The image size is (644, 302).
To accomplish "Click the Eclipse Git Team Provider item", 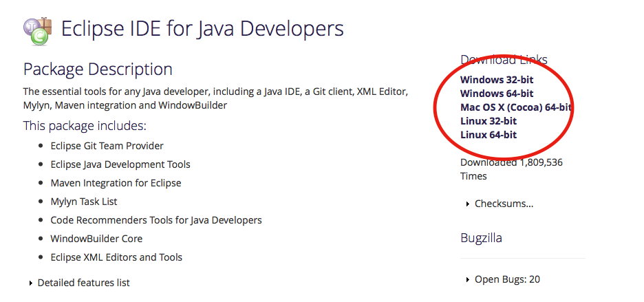I will (107, 146).
